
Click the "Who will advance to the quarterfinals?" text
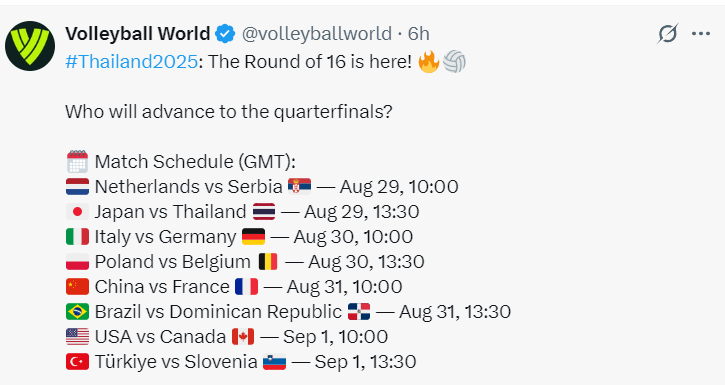tap(229, 112)
